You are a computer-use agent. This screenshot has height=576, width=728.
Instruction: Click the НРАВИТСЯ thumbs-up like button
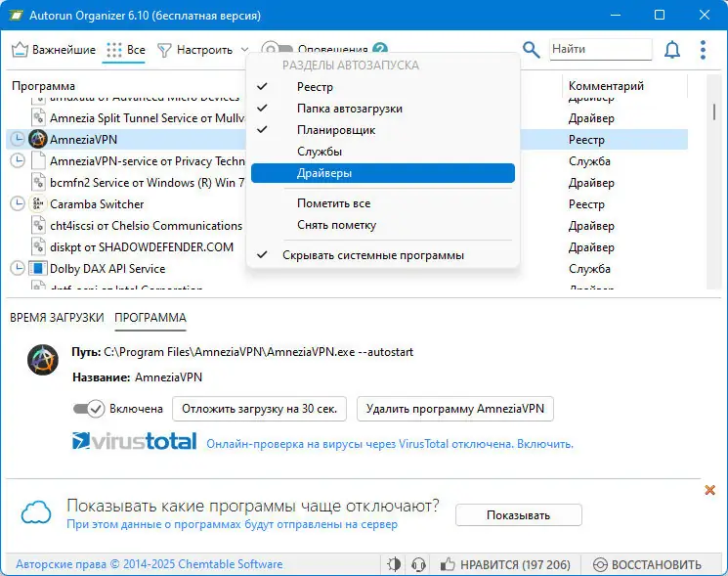click(505, 564)
